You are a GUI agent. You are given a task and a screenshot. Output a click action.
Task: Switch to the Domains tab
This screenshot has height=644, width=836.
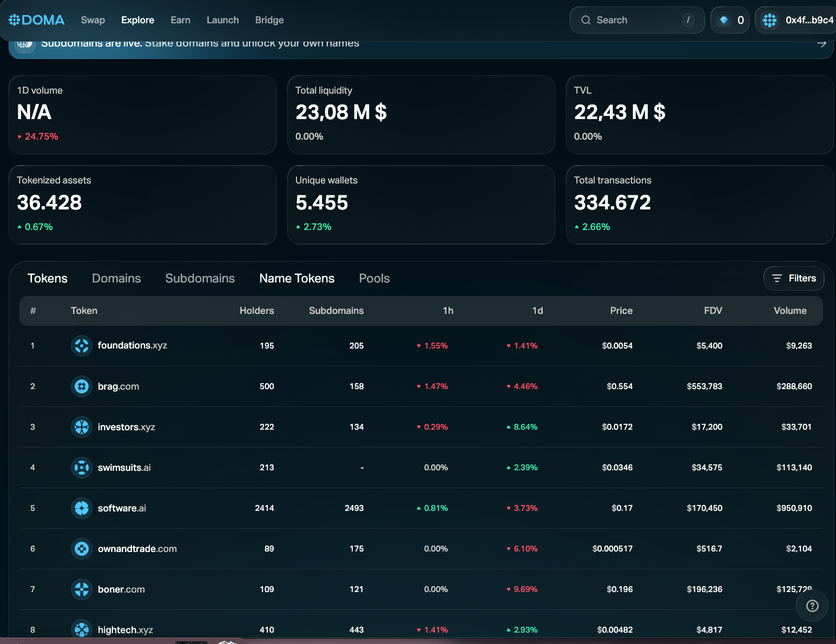[x=116, y=278]
